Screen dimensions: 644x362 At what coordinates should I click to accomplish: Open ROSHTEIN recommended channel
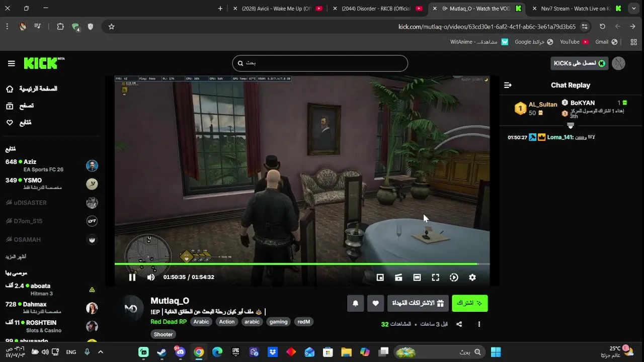51,326
